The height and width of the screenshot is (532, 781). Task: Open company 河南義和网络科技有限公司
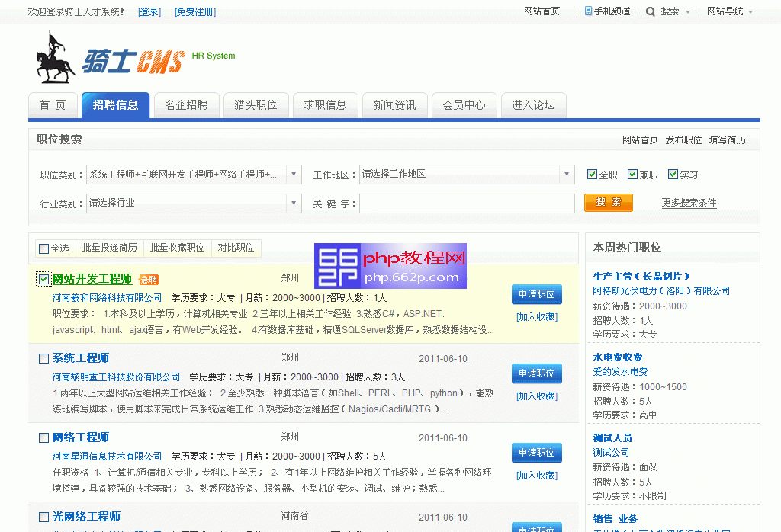(107, 297)
